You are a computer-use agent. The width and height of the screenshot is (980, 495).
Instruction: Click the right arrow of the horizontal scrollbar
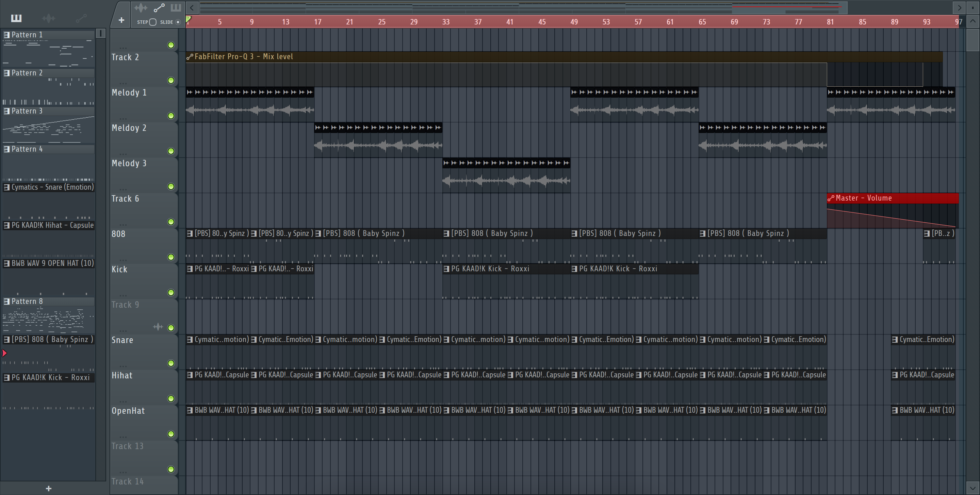pyautogui.click(x=959, y=7)
